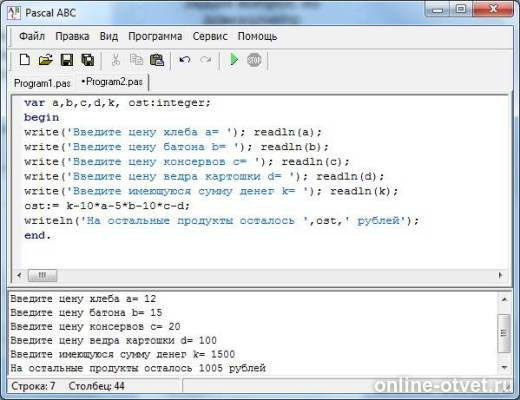Paste from clipboard toolbar icon
The height and width of the screenshot is (400, 520).
point(157,60)
